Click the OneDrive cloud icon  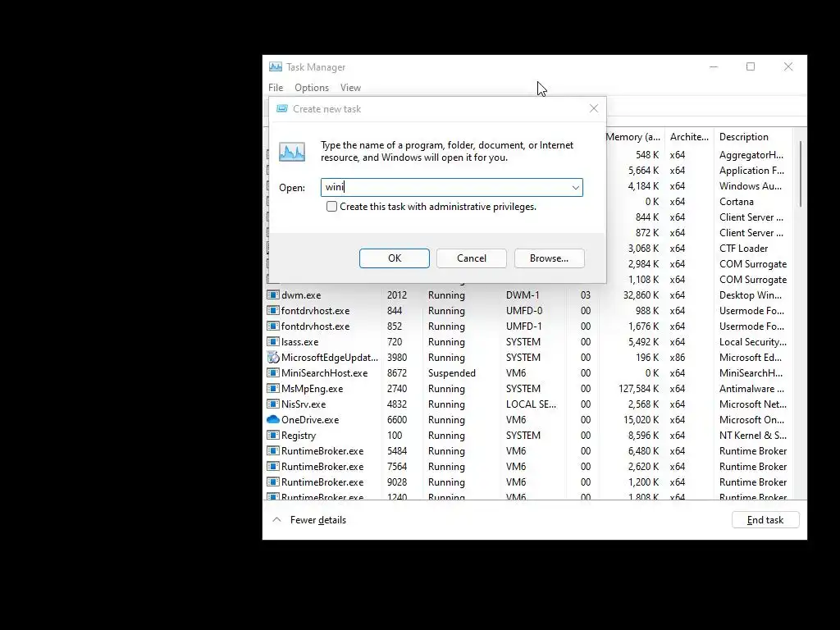(x=273, y=419)
